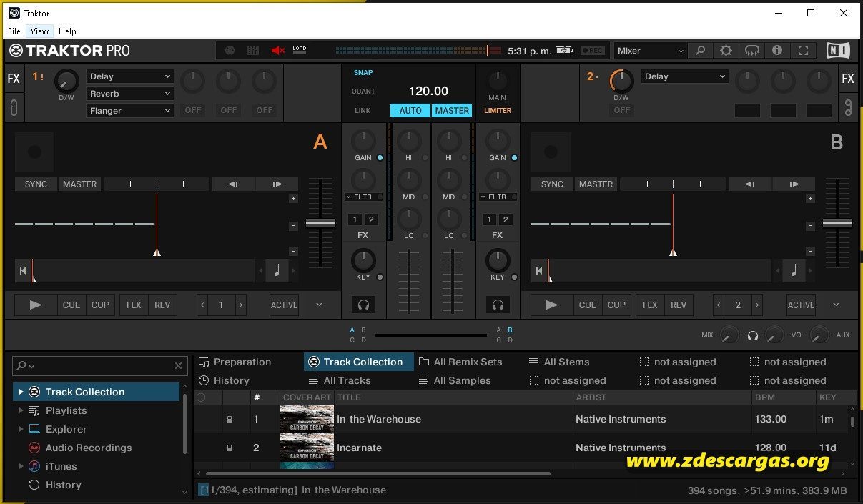Click the browser search input field
The image size is (863, 504).
coord(100,365)
